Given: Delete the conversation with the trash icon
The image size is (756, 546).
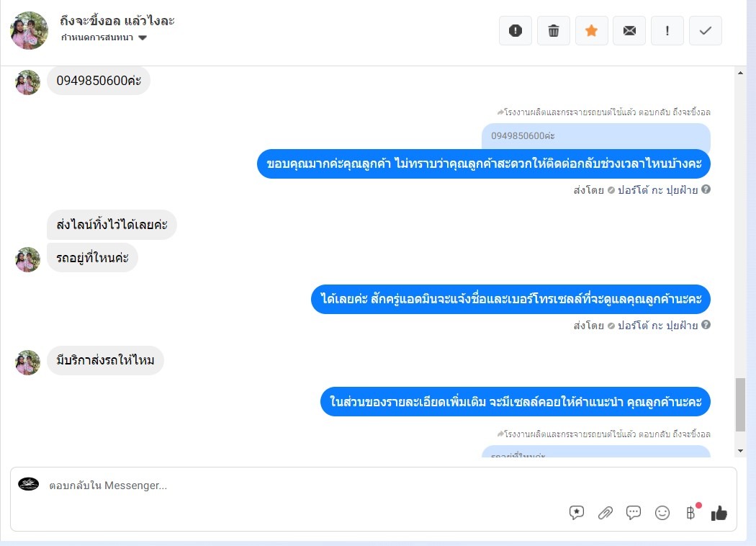Looking at the screenshot, I should [x=554, y=30].
